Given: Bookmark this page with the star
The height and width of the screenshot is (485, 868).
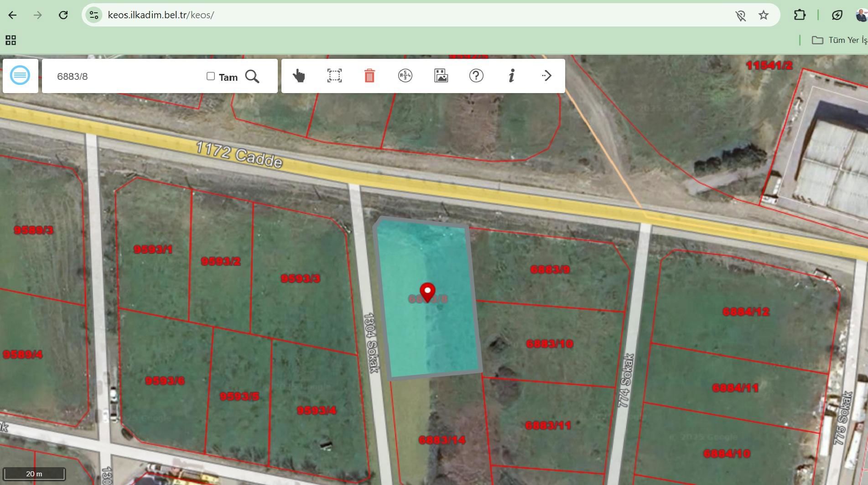Looking at the screenshot, I should click(764, 15).
